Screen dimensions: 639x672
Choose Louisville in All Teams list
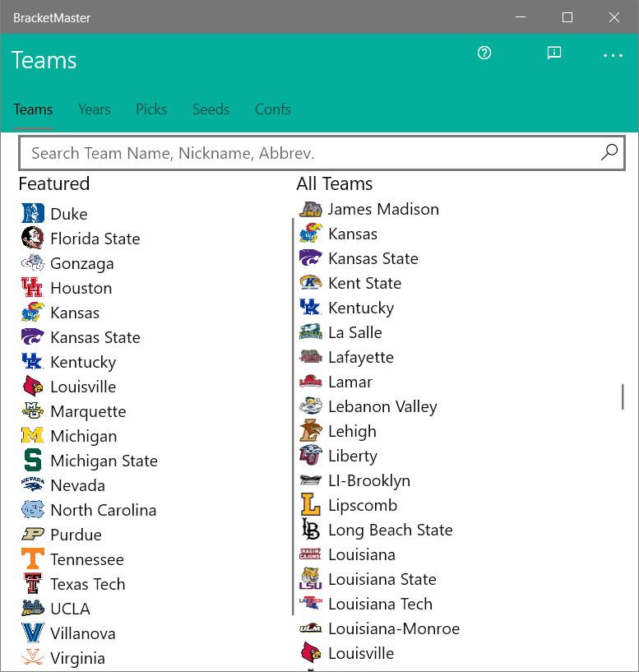361,653
